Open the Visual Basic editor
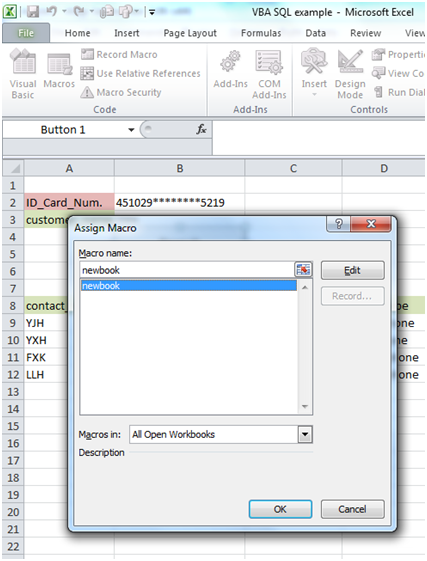This screenshot has width=427, height=561. [23, 74]
